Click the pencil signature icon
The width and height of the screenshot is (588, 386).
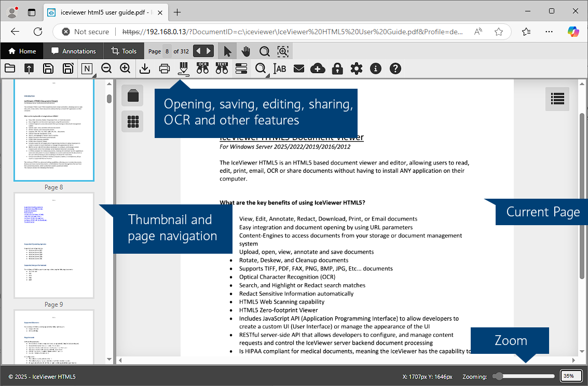[x=183, y=69]
